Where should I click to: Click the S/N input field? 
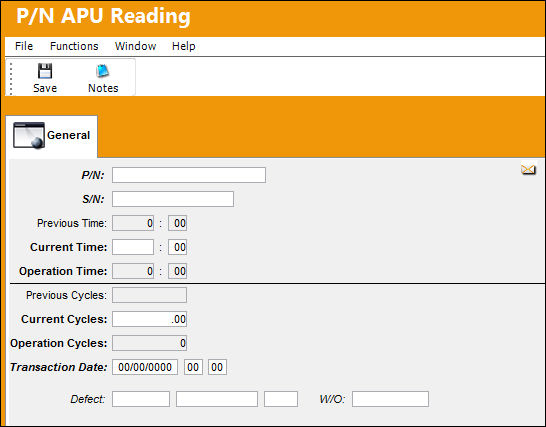(173, 199)
